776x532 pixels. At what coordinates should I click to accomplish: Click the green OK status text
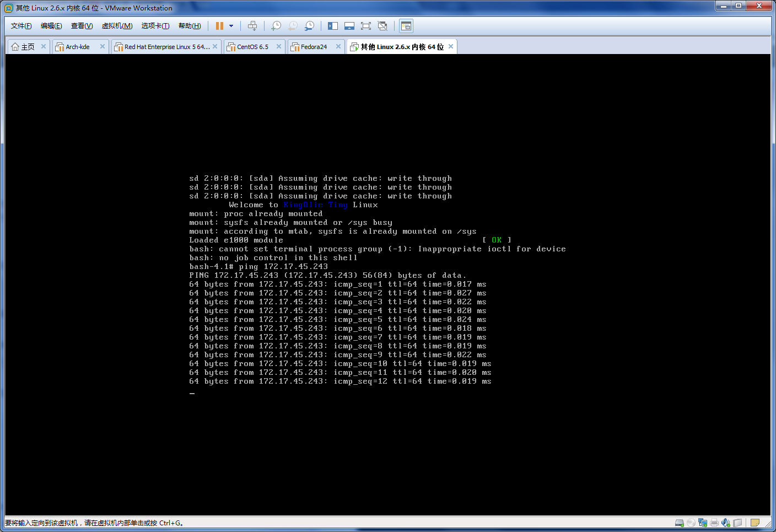(497, 240)
